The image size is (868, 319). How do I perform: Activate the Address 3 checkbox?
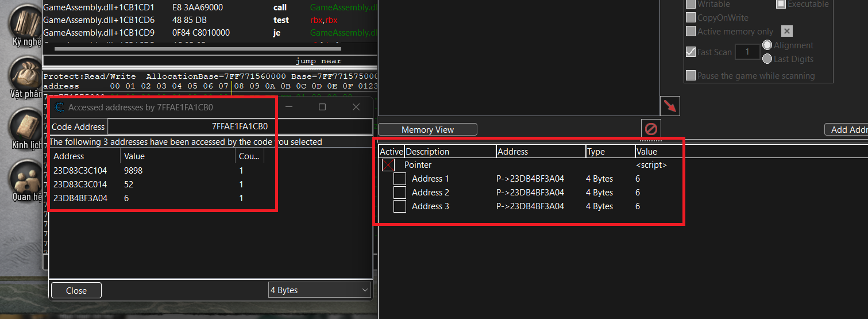(400, 206)
